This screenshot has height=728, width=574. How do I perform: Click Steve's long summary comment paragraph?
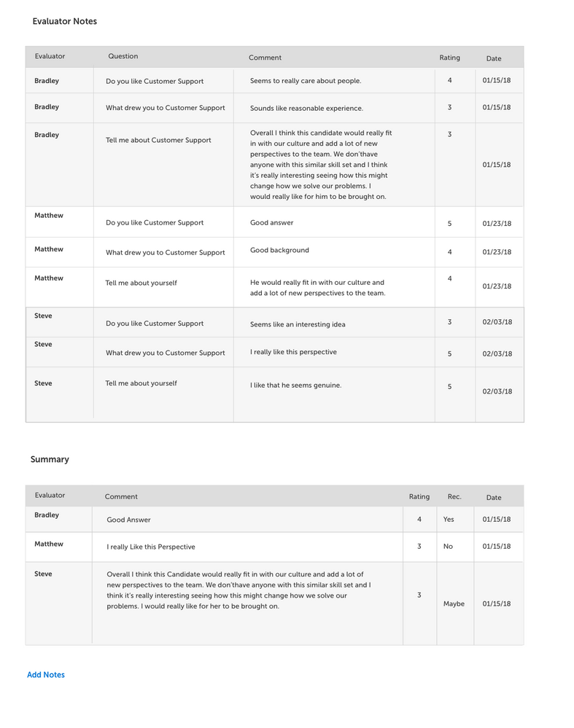[238, 590]
